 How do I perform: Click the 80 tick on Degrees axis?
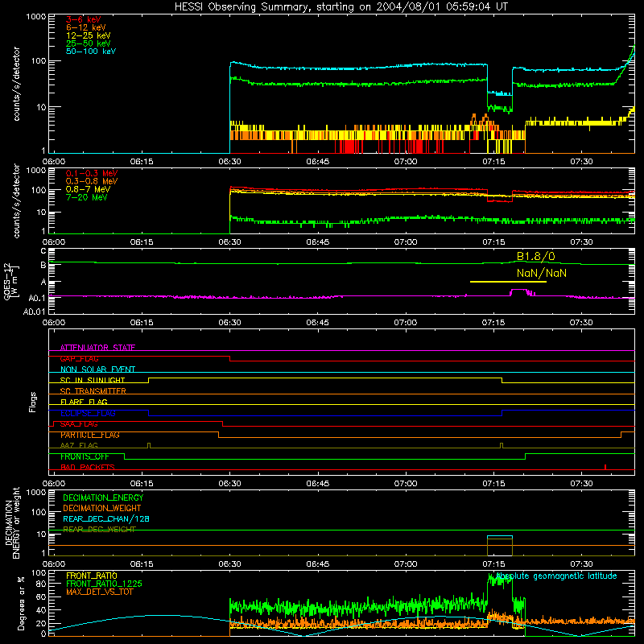[x=42, y=584]
